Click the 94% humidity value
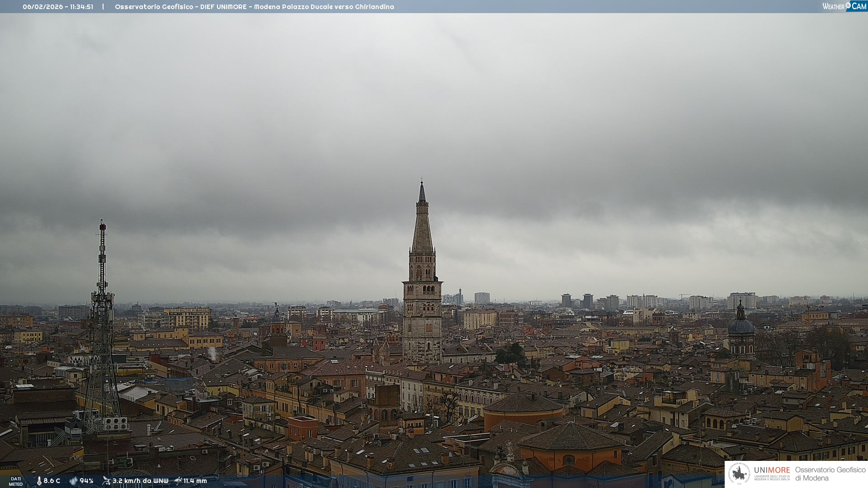This screenshot has height=488, width=868. pos(87,481)
